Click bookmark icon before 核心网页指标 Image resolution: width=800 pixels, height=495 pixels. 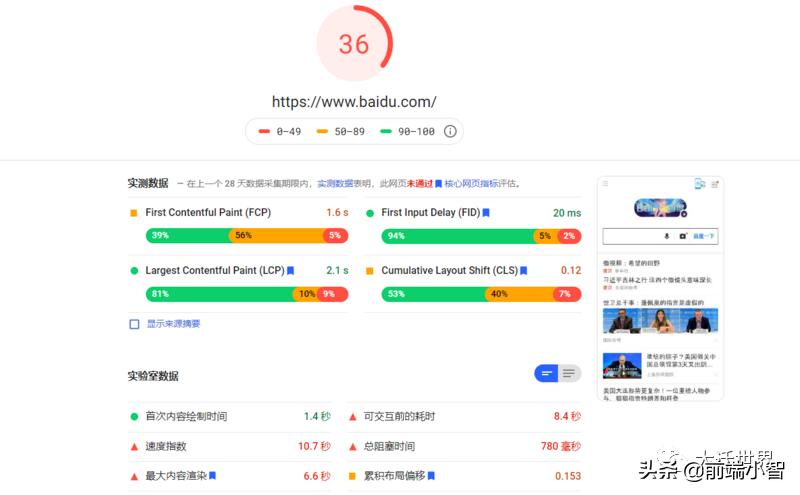point(438,184)
